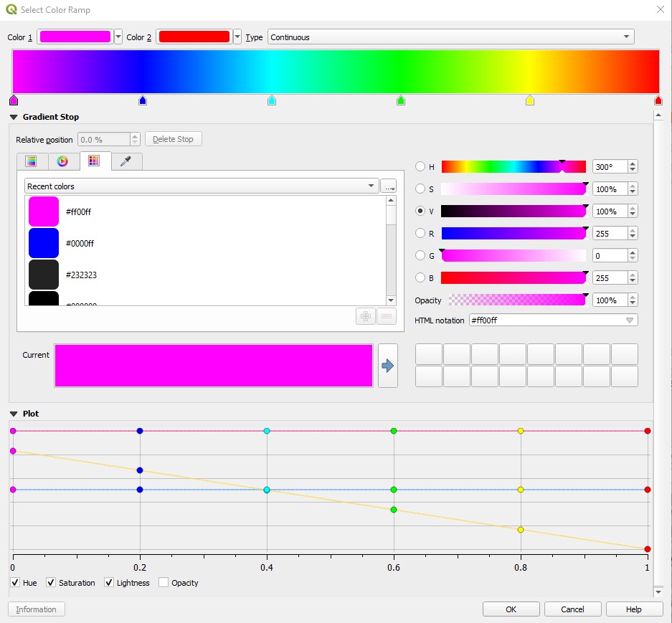Open the Recent colors dropdown
This screenshot has height=623, width=672.
coord(373,185)
